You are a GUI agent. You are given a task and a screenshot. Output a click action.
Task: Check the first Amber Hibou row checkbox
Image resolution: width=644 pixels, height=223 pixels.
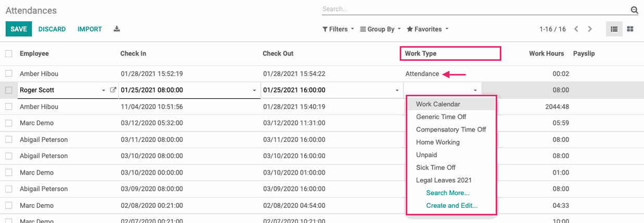coord(8,74)
